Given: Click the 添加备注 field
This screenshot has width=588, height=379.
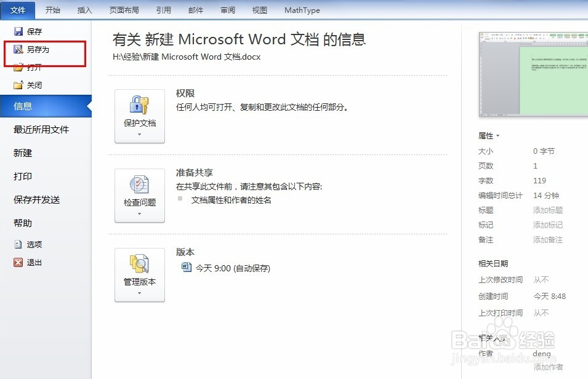Looking at the screenshot, I should pos(548,240).
